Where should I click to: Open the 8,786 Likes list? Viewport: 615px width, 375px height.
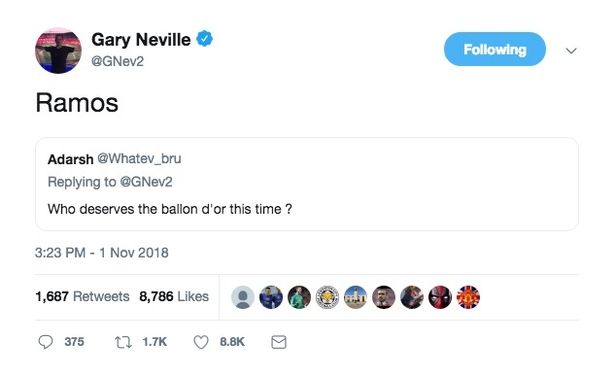click(x=174, y=296)
